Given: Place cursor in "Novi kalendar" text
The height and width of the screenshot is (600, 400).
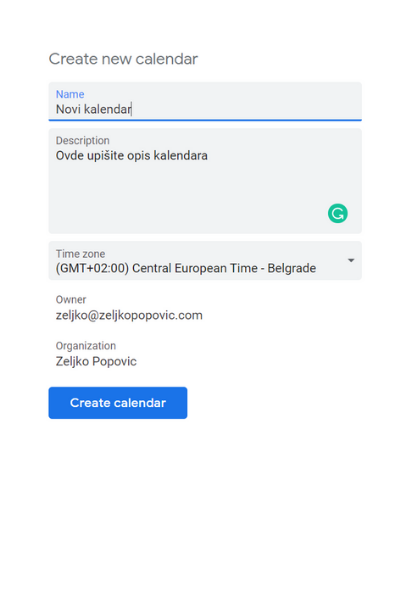Looking at the screenshot, I should (x=93, y=109).
